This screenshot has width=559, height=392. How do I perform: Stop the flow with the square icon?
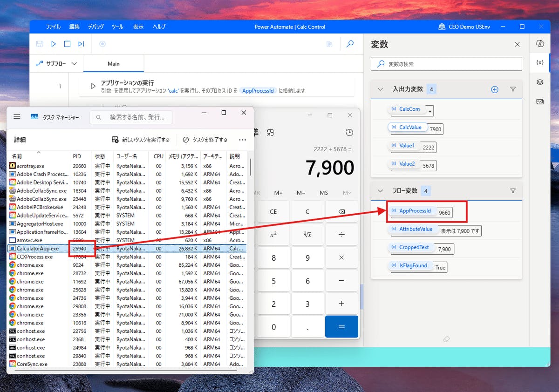pyautogui.click(x=67, y=44)
